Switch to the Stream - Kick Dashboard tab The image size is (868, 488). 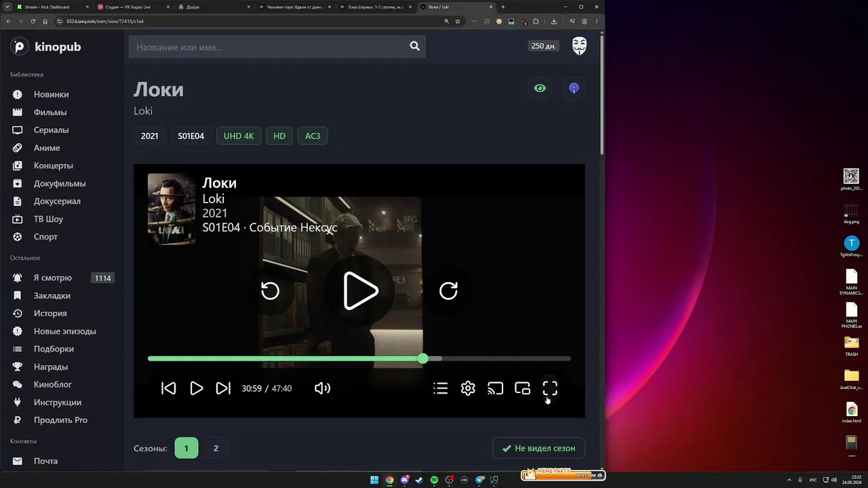point(52,7)
